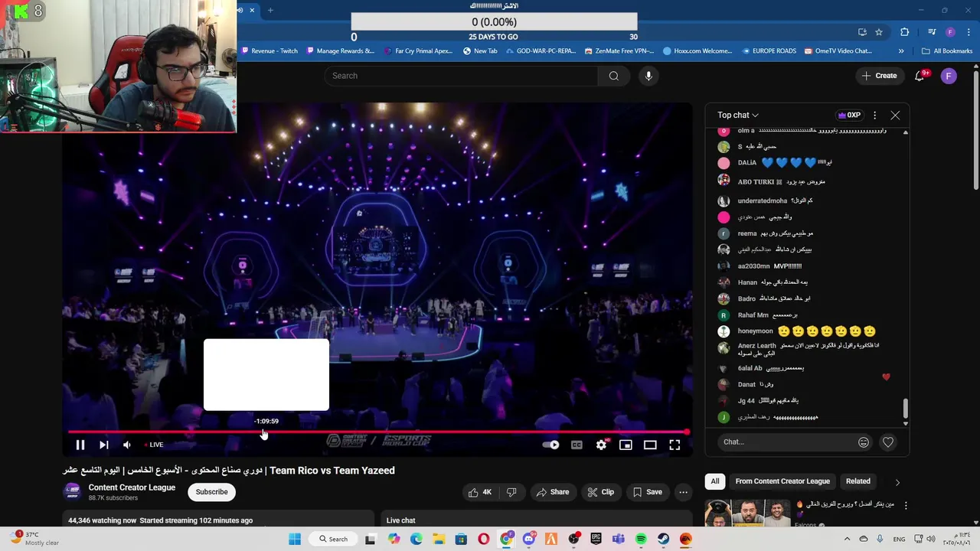Enter fullscreen video mode
The width and height of the screenshot is (980, 551).
coord(675,445)
